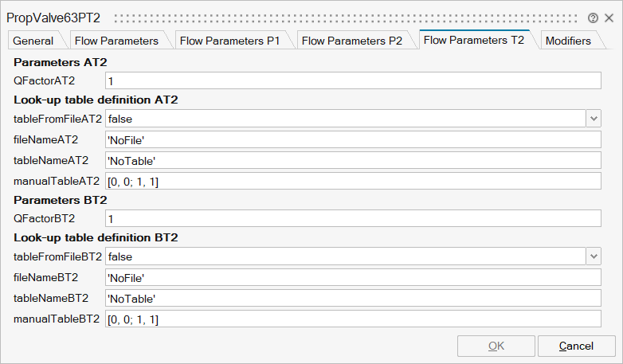The width and height of the screenshot is (623, 364).
Task: Click the help question mark icon
Action: [593, 18]
